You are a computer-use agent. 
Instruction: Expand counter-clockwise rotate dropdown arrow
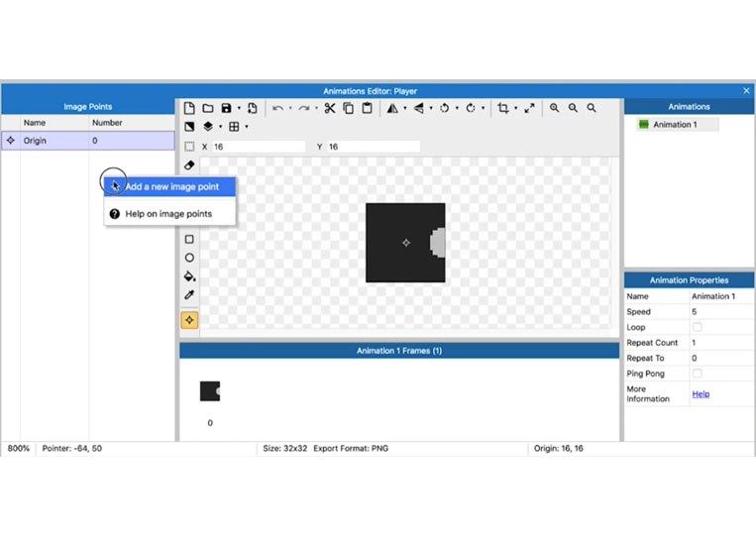457,108
